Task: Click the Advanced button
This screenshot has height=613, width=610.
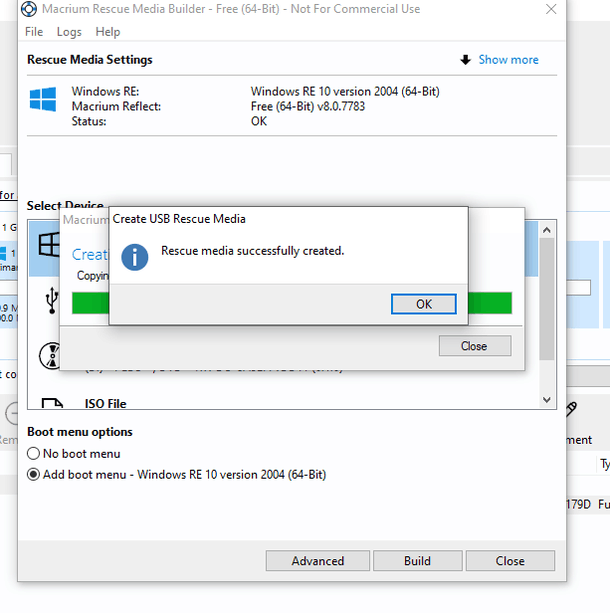Action: (318, 561)
